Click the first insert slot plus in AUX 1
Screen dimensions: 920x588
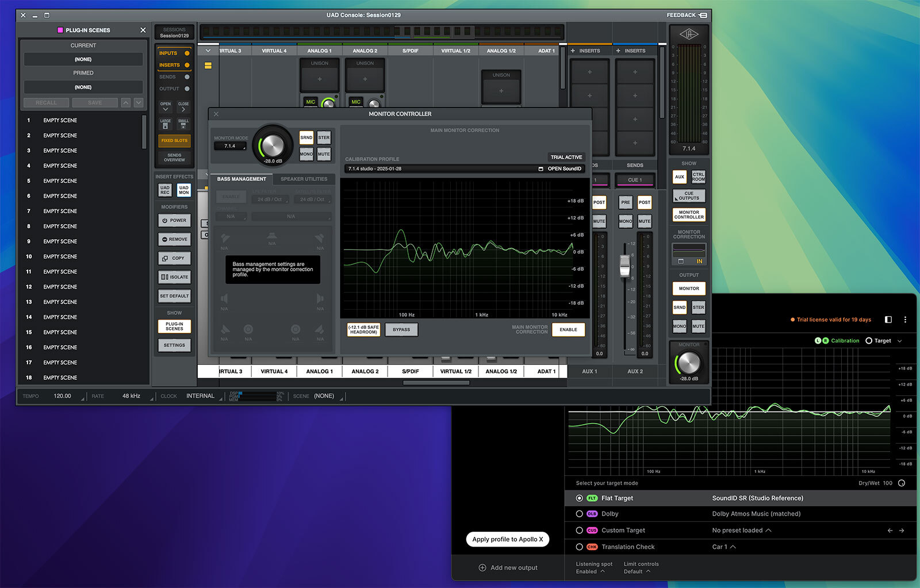point(589,72)
